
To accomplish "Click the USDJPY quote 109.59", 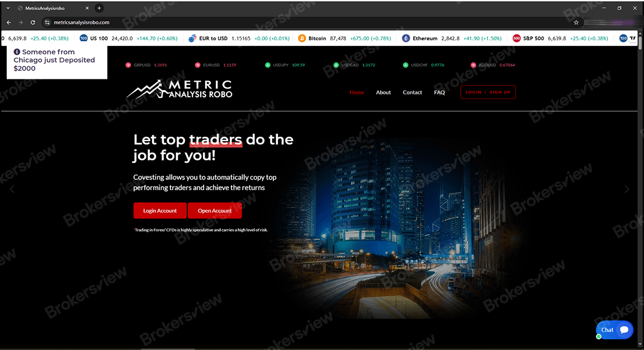I will click(299, 65).
